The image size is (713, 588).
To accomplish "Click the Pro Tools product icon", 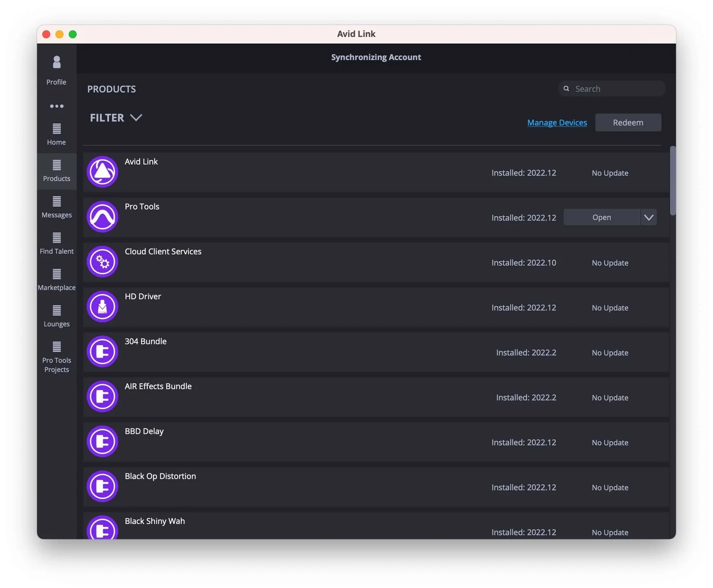I will coord(102,217).
